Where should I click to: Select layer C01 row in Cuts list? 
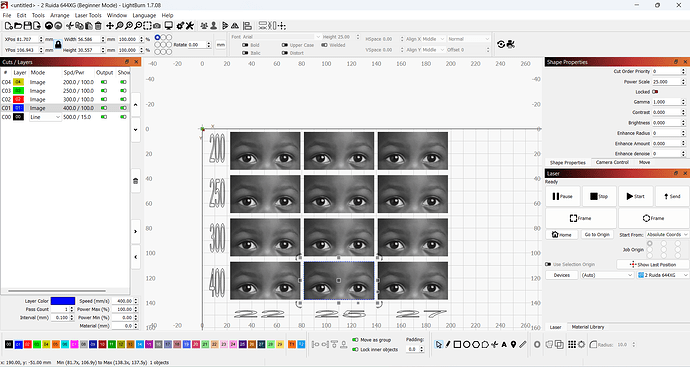point(65,108)
